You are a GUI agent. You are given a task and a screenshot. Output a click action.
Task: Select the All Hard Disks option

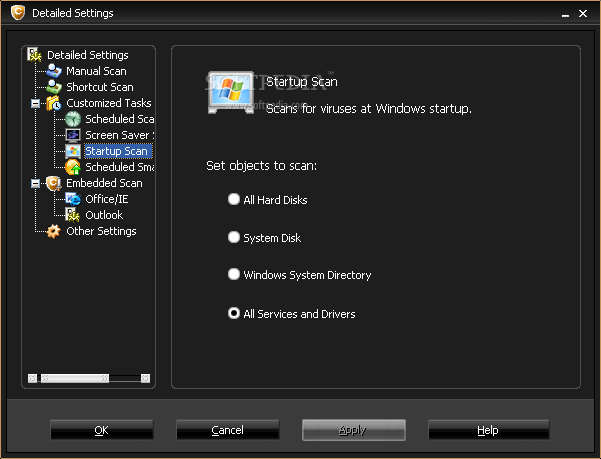234,200
